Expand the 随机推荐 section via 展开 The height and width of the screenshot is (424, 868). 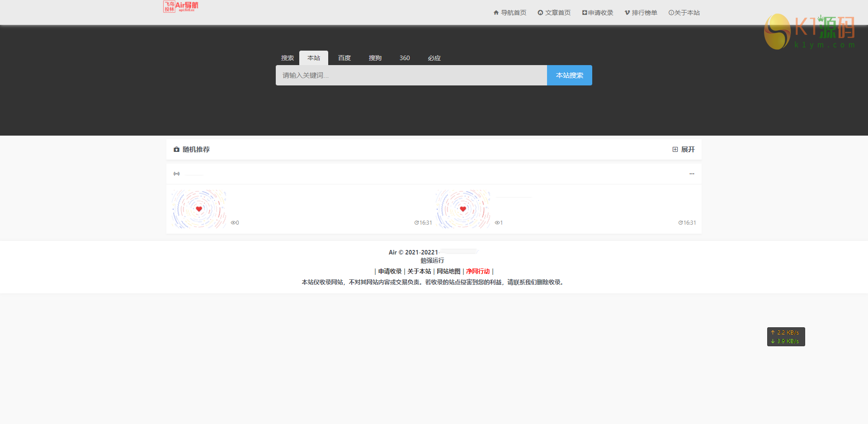(688, 149)
